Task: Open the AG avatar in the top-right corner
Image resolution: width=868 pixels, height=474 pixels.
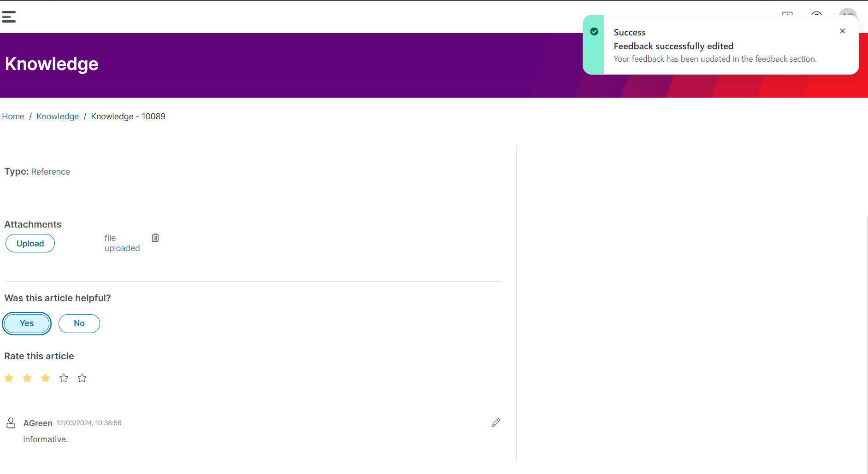Action: (847, 15)
